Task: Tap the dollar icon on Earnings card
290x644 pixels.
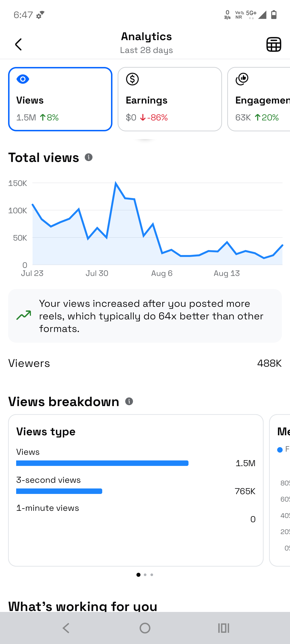Action: (x=132, y=79)
